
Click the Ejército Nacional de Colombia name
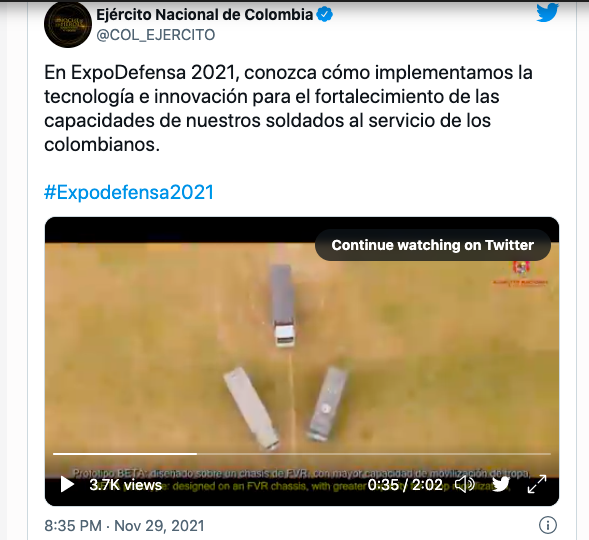coord(205,15)
